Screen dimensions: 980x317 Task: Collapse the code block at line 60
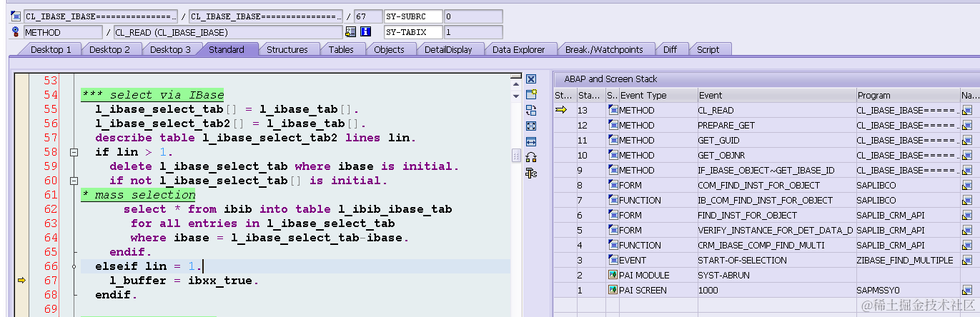(x=74, y=181)
